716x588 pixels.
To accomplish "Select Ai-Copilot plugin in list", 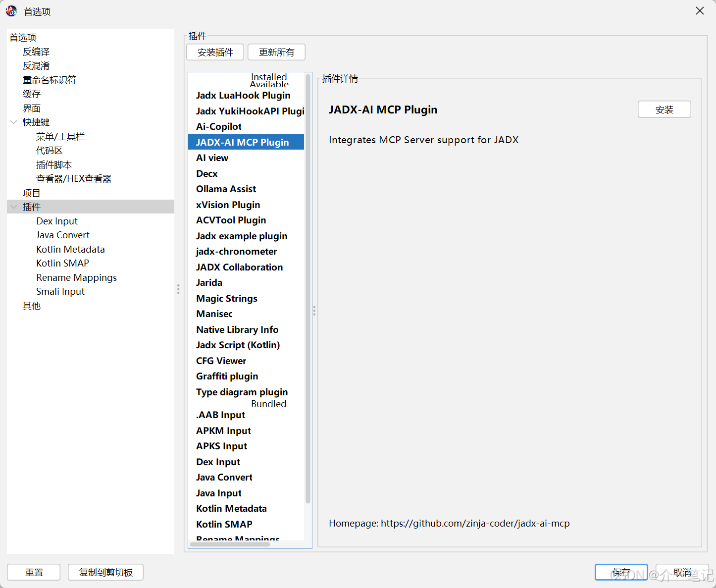I will pyautogui.click(x=246, y=126).
